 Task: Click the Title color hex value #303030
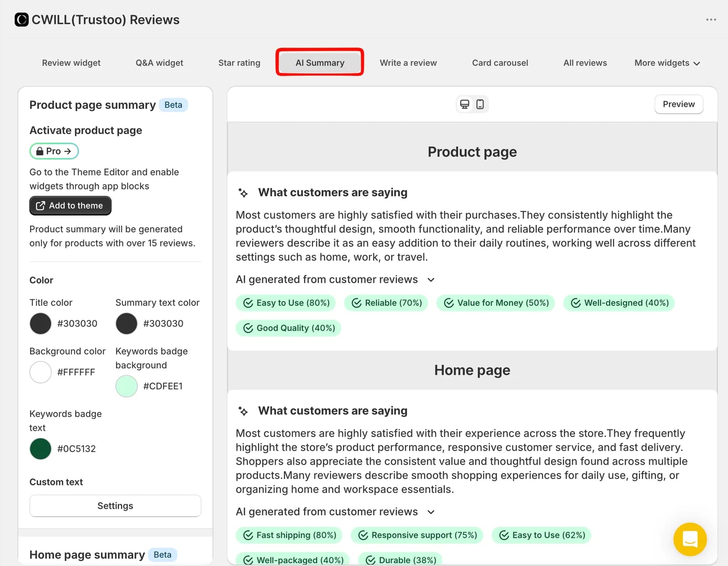tap(77, 324)
